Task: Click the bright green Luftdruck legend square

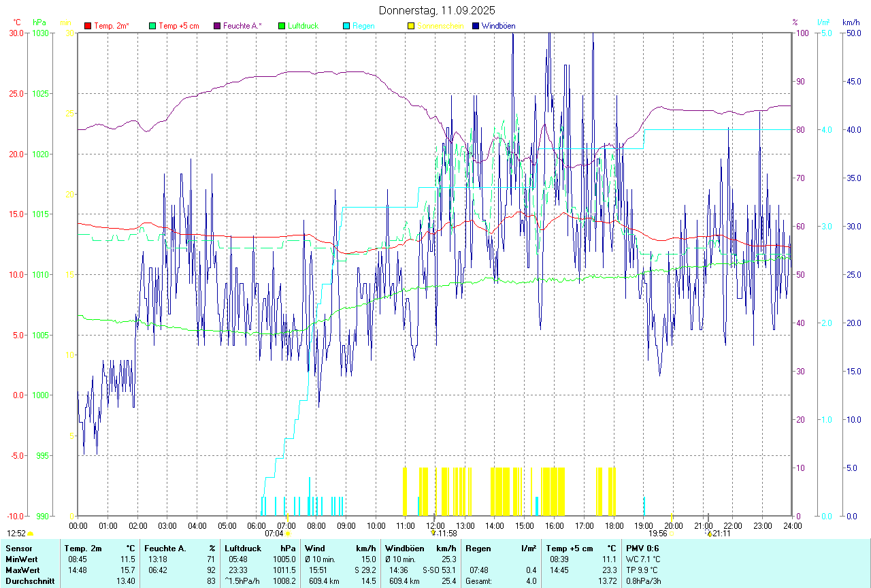Action: click(282, 26)
